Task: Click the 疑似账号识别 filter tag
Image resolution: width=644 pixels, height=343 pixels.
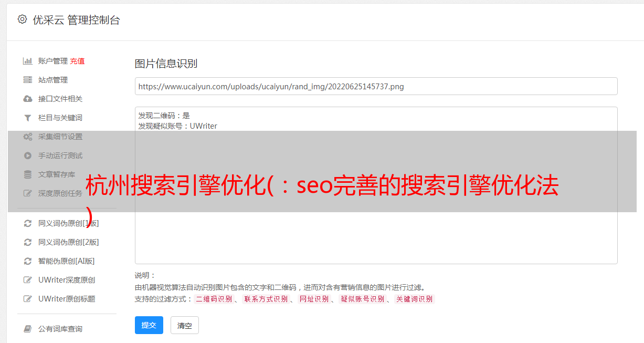Action: pos(362,299)
